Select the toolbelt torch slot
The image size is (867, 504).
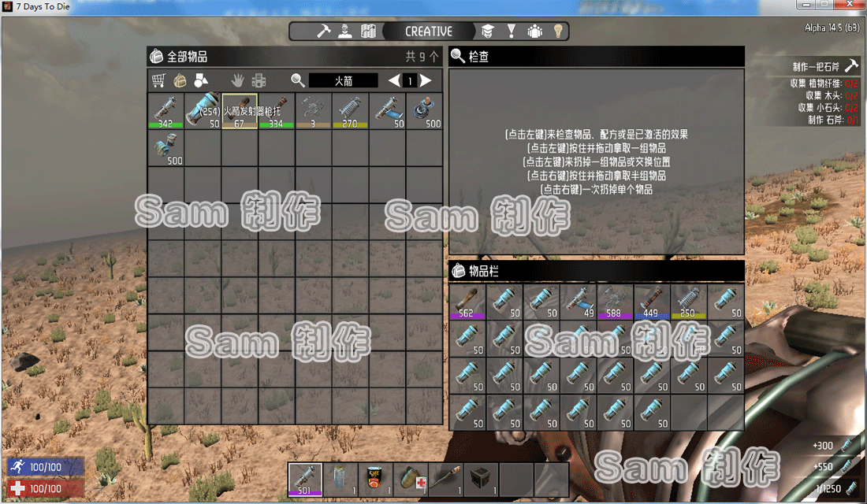pos(447,479)
